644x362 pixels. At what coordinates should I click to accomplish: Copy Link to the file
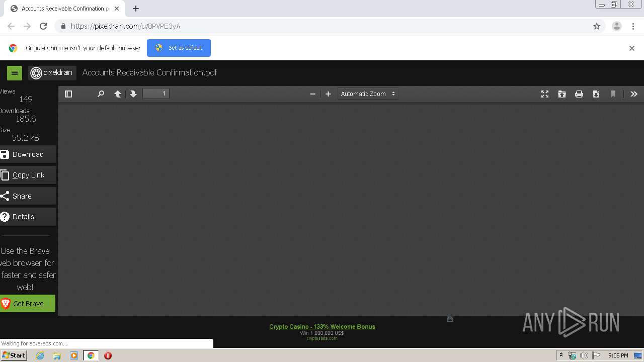(x=28, y=175)
